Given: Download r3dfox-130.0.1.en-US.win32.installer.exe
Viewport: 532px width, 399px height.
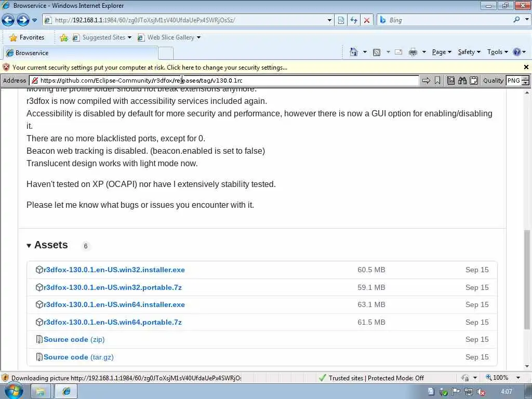Looking at the screenshot, I should (114, 270).
